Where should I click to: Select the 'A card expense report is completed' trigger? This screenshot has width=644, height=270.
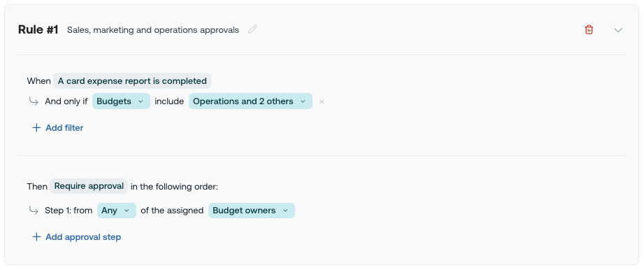click(x=132, y=81)
